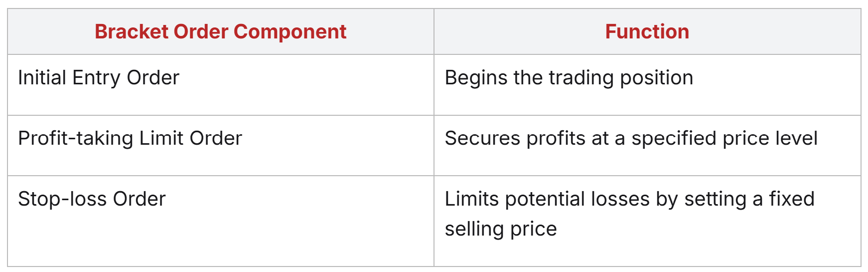This screenshot has width=868, height=272.
Task: Click the Secures profits description cell
Action: [647, 145]
